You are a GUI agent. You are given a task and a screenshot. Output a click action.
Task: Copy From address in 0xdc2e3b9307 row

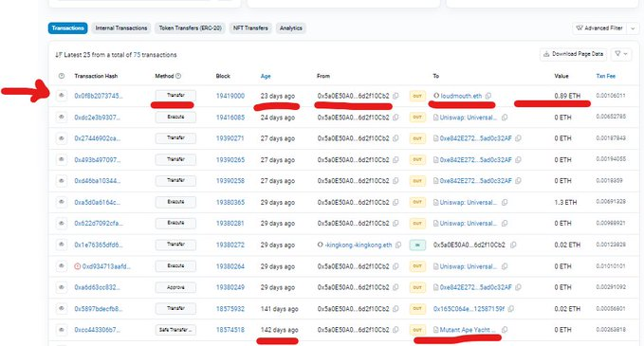coord(396,118)
